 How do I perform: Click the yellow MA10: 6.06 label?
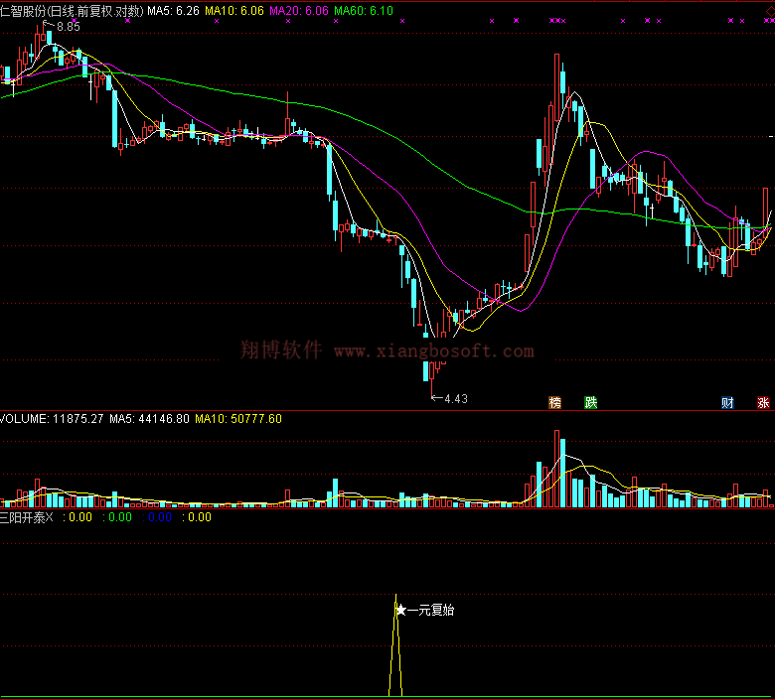point(234,10)
